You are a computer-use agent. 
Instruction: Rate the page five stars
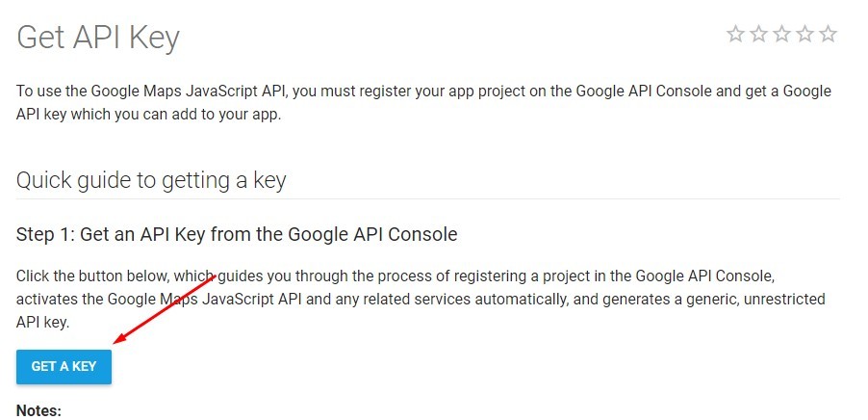coord(829,35)
